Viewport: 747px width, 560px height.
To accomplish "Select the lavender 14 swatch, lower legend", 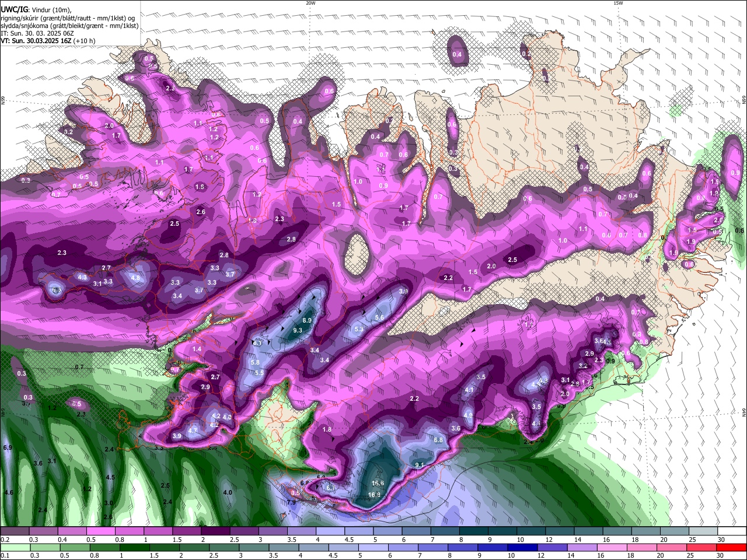I will coord(582,547).
